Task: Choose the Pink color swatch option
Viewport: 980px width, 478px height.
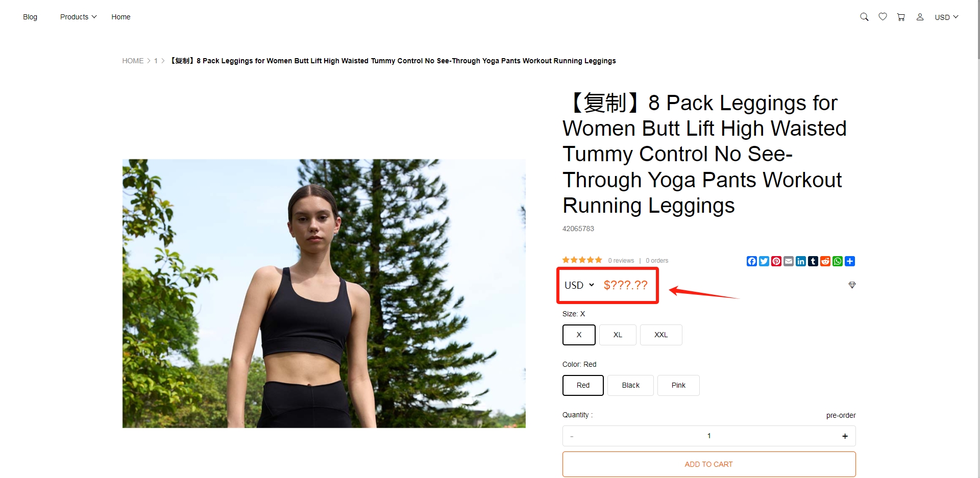Action: coord(678,385)
